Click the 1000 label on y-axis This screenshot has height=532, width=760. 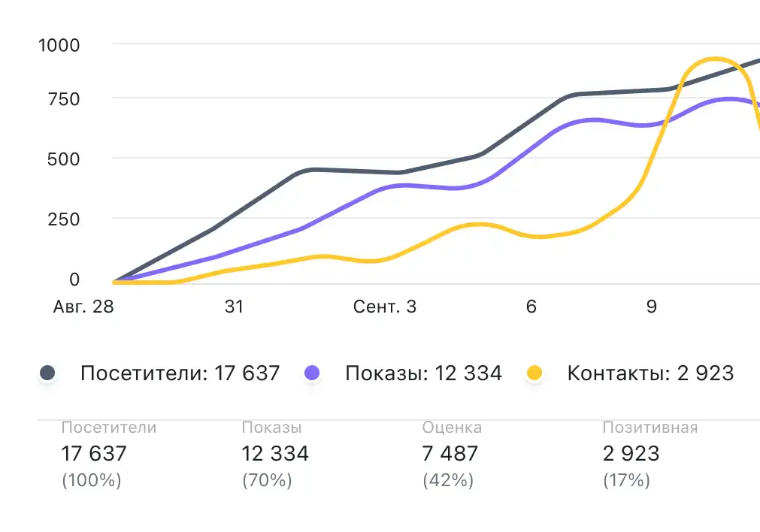[59, 45]
